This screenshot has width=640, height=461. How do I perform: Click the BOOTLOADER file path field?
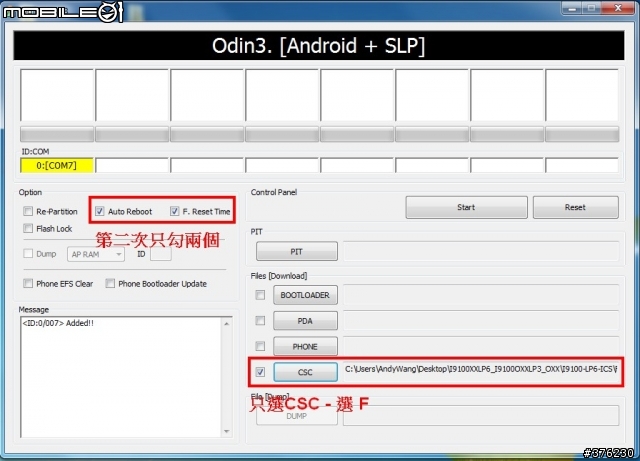pos(481,295)
